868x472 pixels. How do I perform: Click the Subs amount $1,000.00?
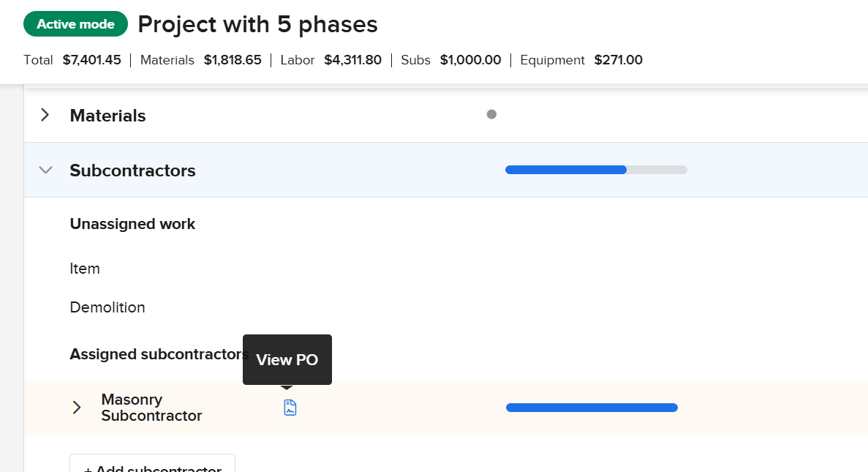(470, 60)
